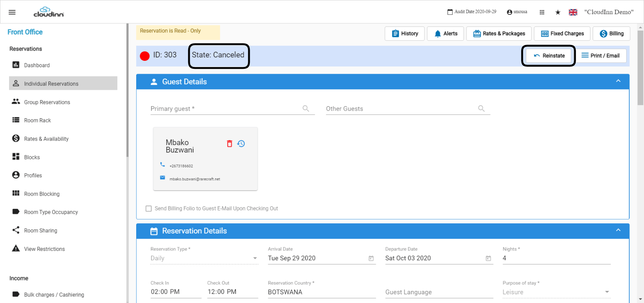Click phone number +2673186602
This screenshot has height=303, width=644.
[181, 166]
